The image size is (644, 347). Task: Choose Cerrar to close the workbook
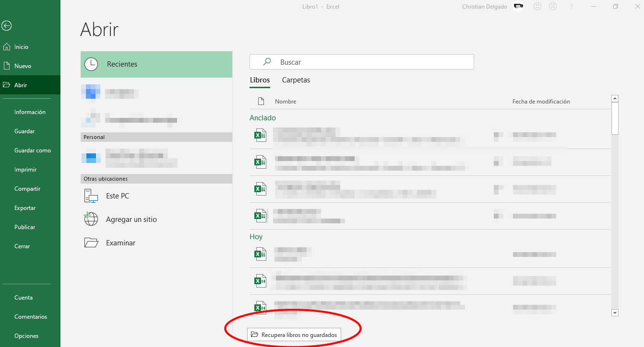tap(22, 246)
